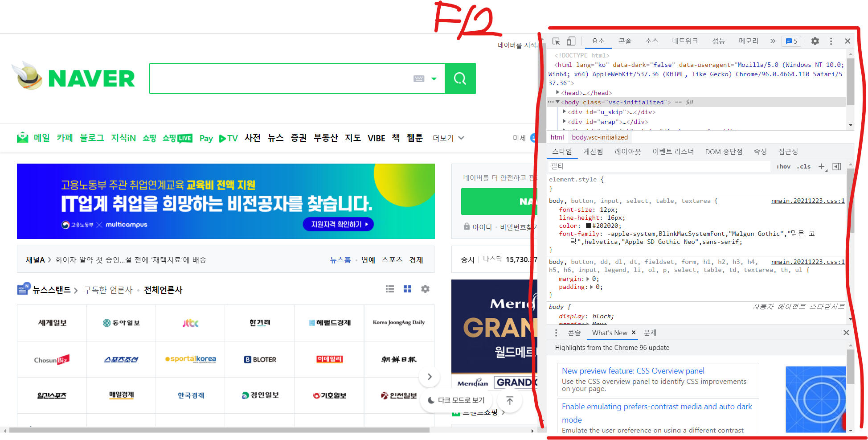Enable 다크 모드로 보기 dark mode
Image resolution: width=868 pixels, height=440 pixels.
[x=456, y=400]
